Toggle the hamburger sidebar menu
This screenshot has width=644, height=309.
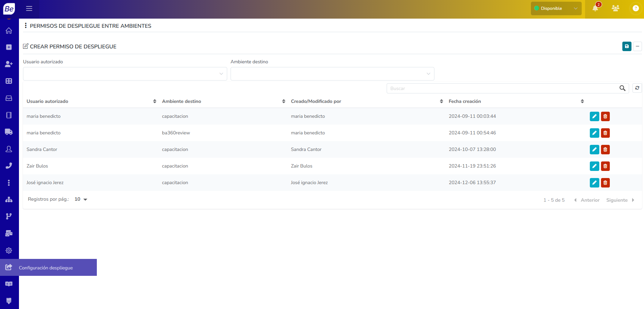pos(29,8)
